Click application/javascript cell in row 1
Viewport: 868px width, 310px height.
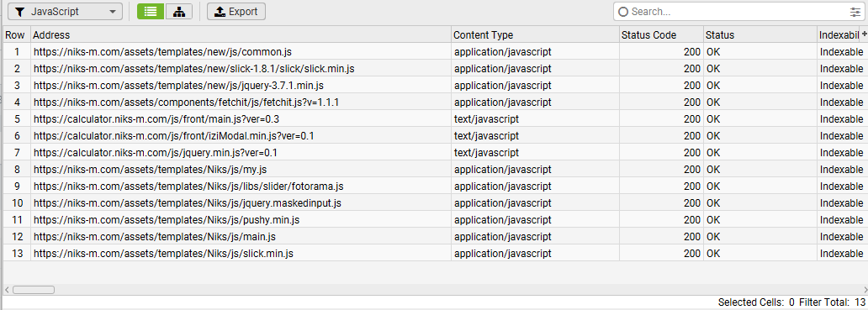[535, 52]
